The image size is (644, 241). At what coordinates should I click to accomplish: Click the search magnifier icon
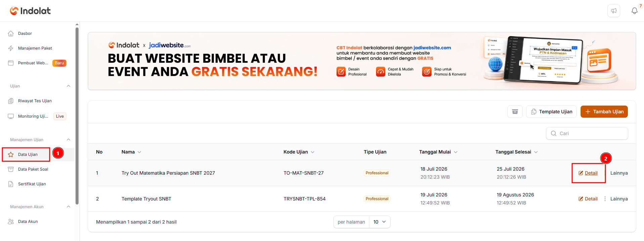tap(554, 133)
